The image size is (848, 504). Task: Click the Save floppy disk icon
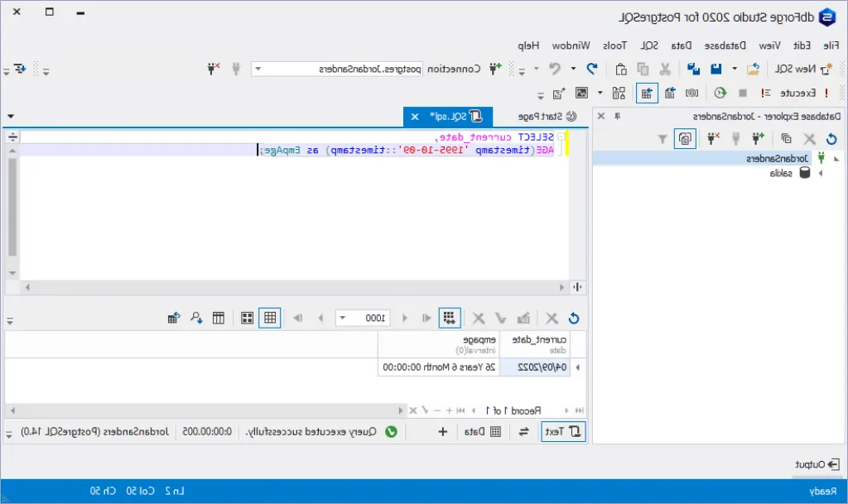716,70
